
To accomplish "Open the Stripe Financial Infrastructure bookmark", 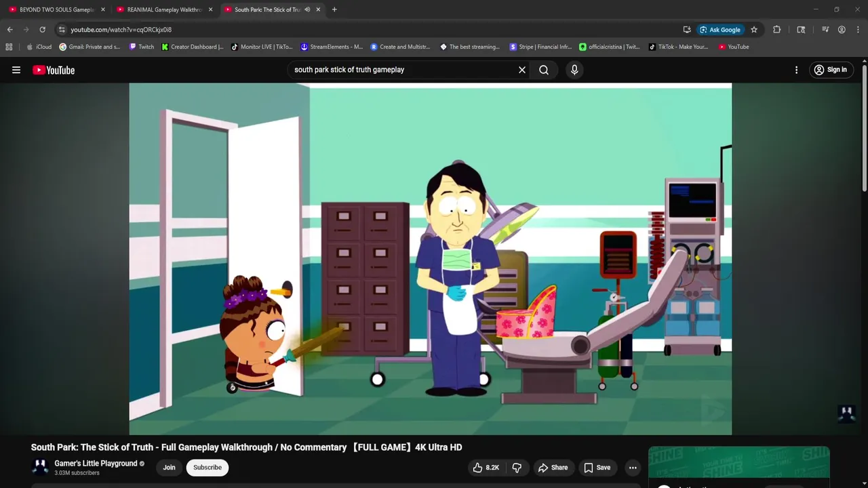I will (x=540, y=47).
